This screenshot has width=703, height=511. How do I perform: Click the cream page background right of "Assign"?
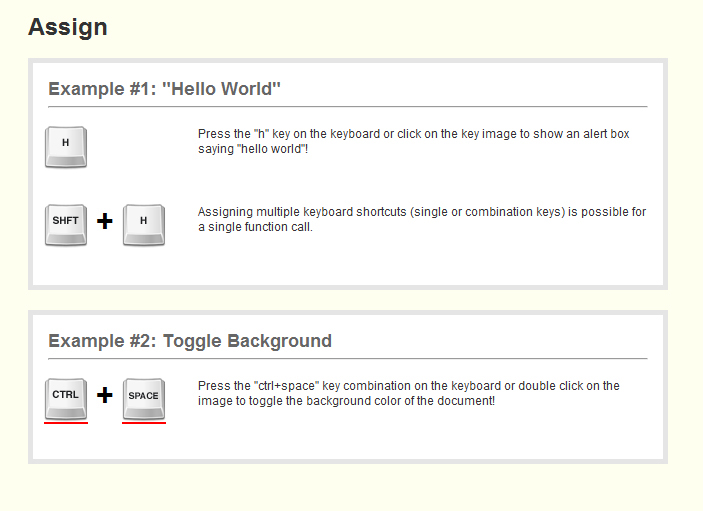[400, 27]
